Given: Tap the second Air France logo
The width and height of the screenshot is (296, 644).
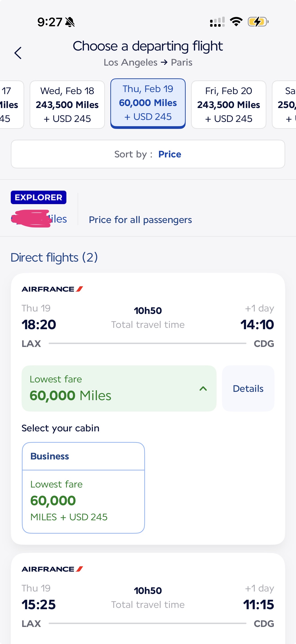Looking at the screenshot, I should pyautogui.click(x=52, y=569).
